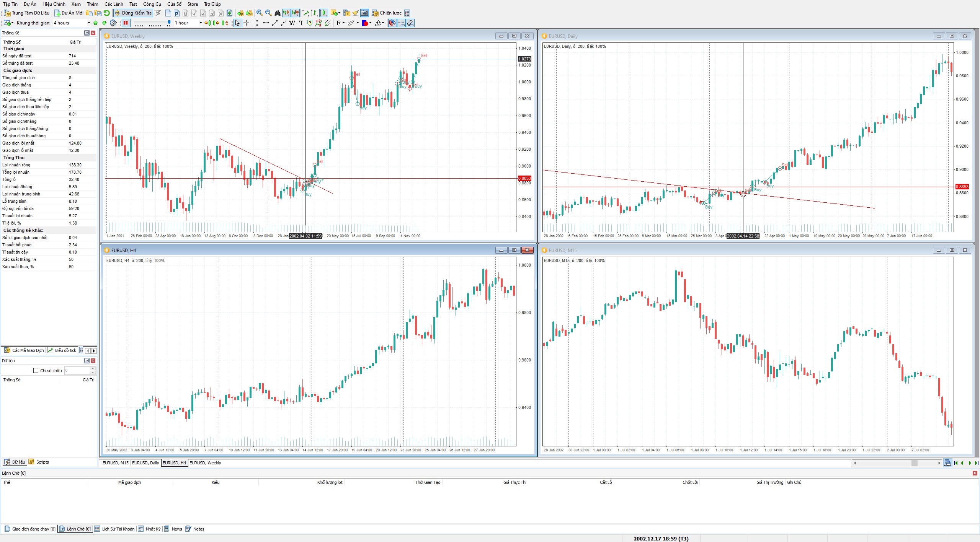Toggle the camera screenshot mode button
Viewport: 980px width, 542px height.
[x=365, y=13]
